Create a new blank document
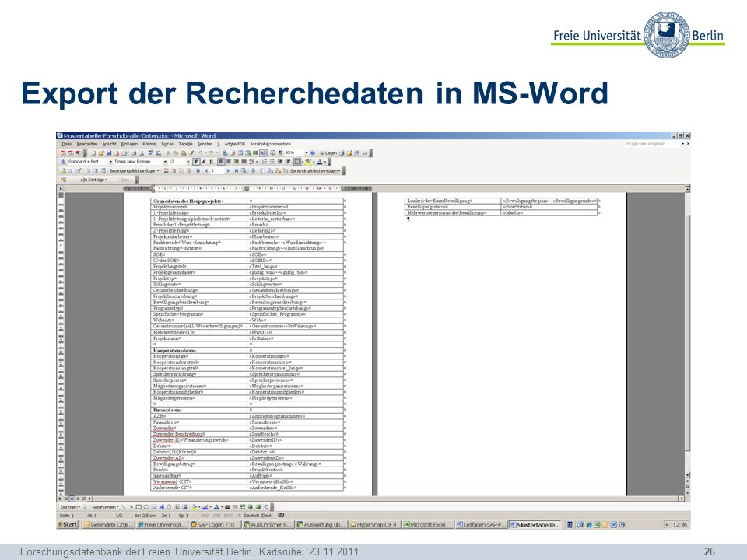This screenshot has width=747, height=560. coord(93,153)
